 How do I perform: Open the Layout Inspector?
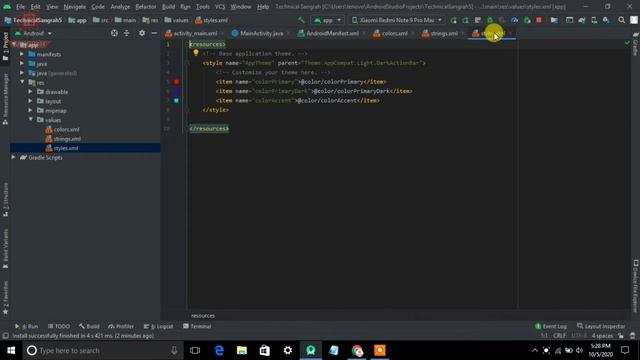click(601, 326)
